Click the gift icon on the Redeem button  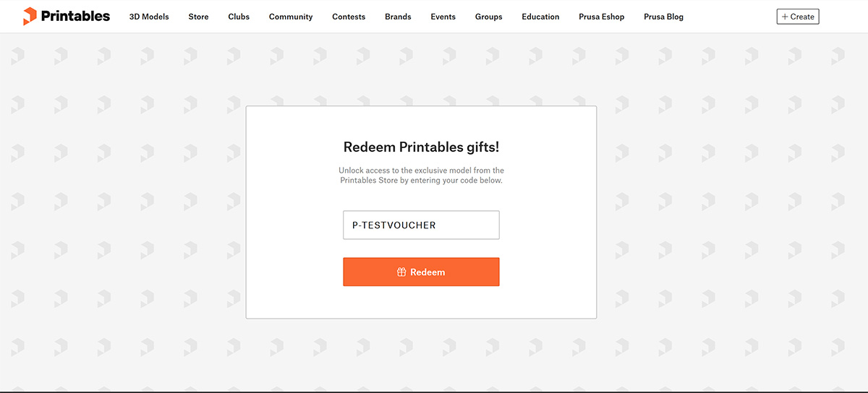tap(401, 272)
